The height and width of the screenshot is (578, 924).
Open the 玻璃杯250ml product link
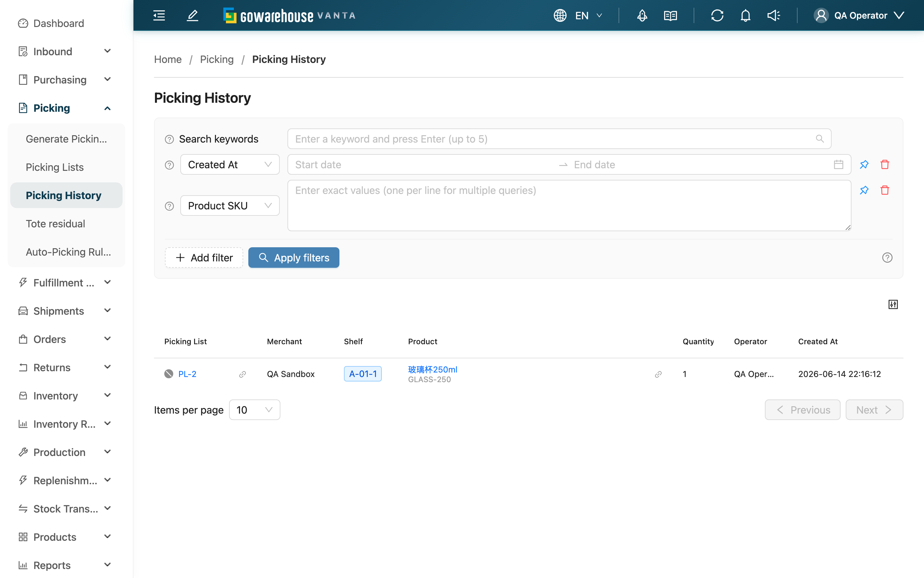click(x=432, y=369)
